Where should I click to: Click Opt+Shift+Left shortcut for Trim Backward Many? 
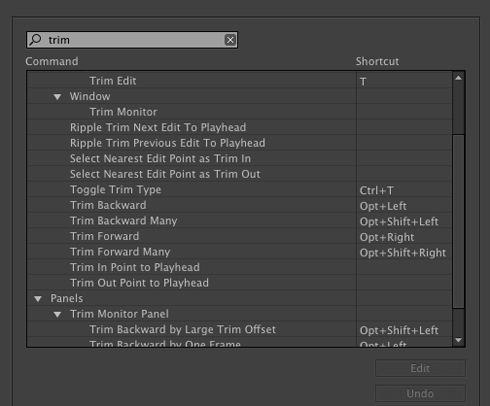click(399, 221)
